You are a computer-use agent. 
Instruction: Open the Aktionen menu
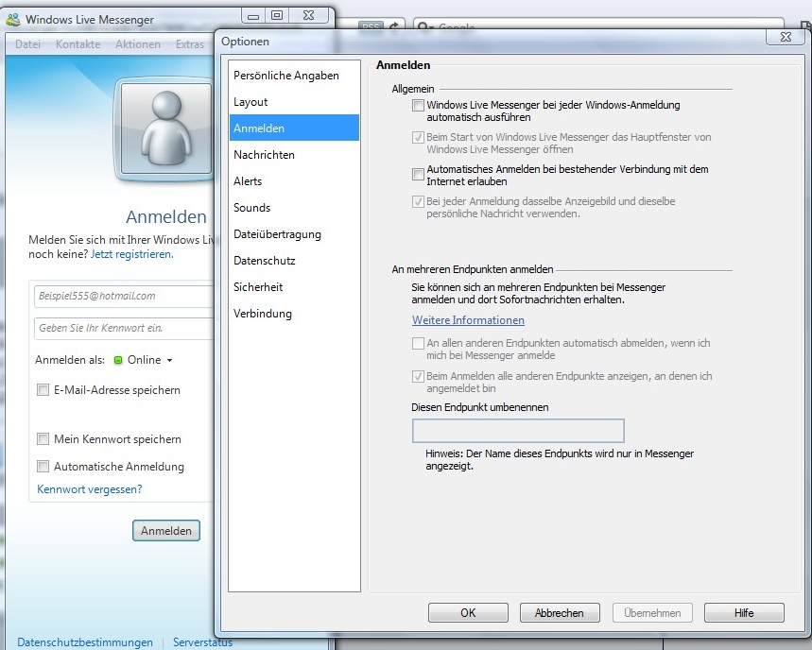(x=138, y=44)
